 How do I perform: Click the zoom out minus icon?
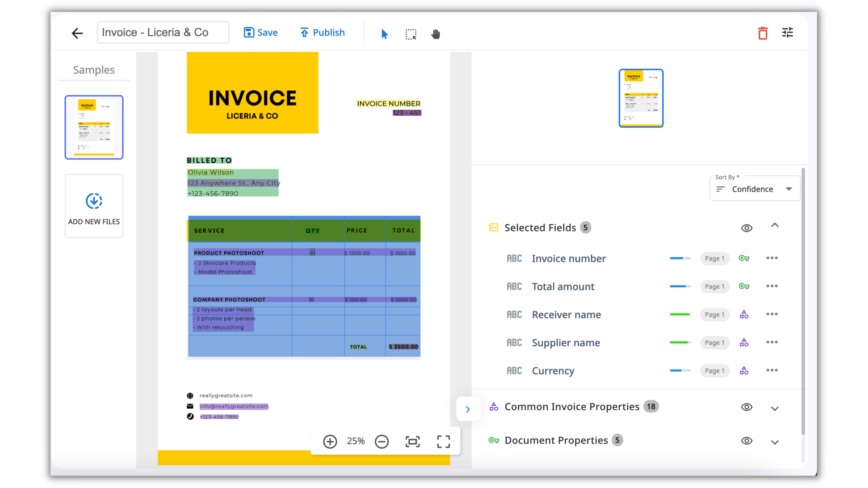pos(381,441)
